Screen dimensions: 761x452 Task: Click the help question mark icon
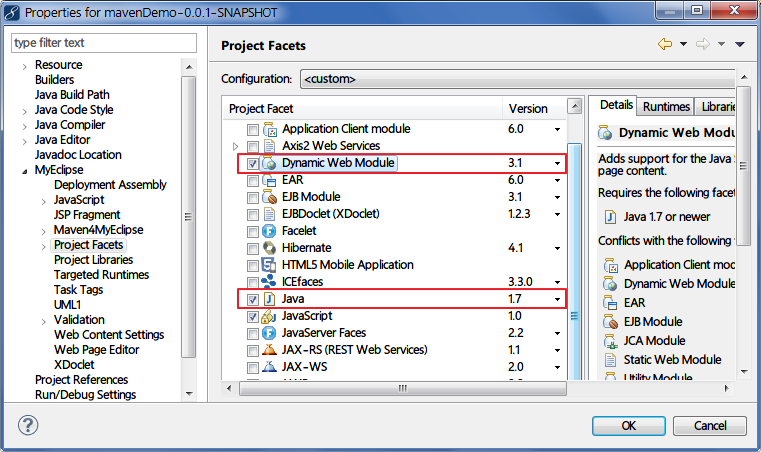click(x=28, y=425)
